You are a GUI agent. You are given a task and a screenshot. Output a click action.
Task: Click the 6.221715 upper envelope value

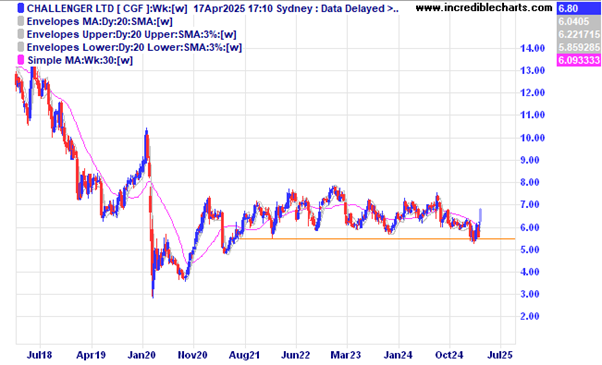pyautogui.click(x=579, y=35)
